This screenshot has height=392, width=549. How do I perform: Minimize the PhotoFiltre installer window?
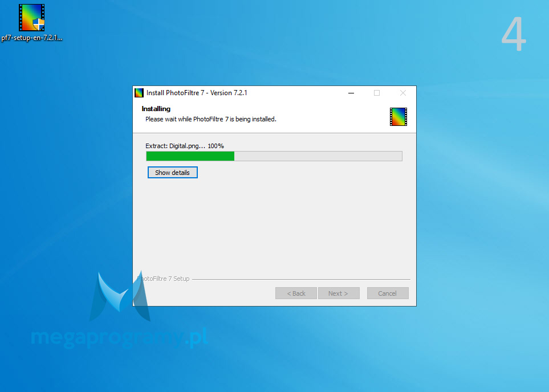(351, 93)
